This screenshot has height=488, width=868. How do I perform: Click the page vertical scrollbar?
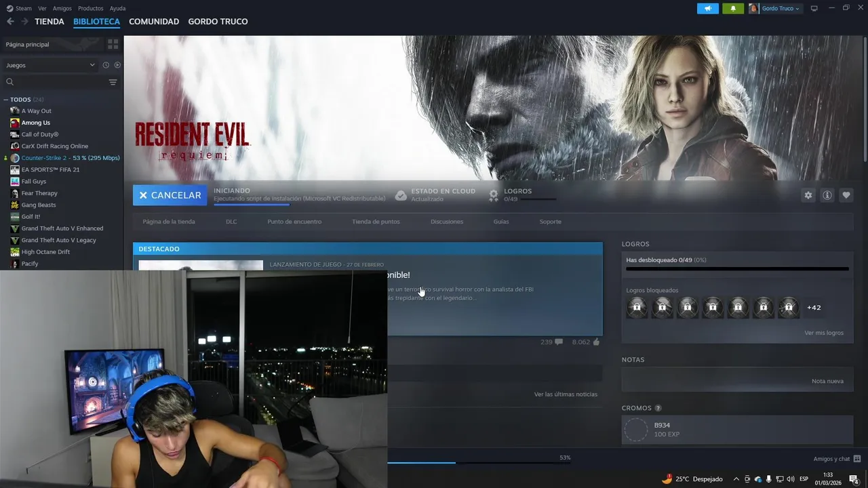tap(864, 98)
